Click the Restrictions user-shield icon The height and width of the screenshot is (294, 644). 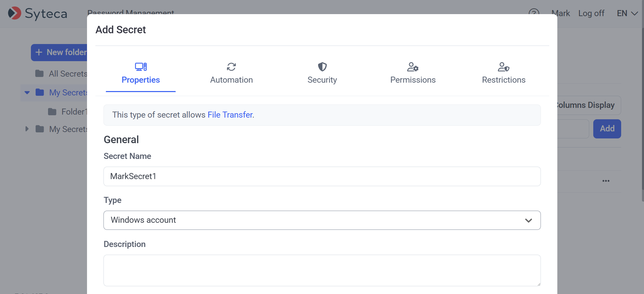[x=503, y=67]
